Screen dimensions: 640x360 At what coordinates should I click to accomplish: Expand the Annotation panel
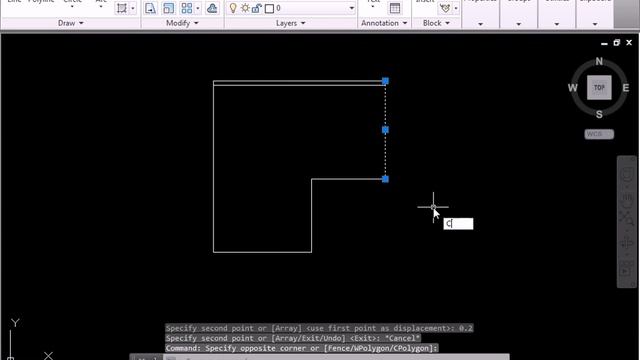(384, 23)
